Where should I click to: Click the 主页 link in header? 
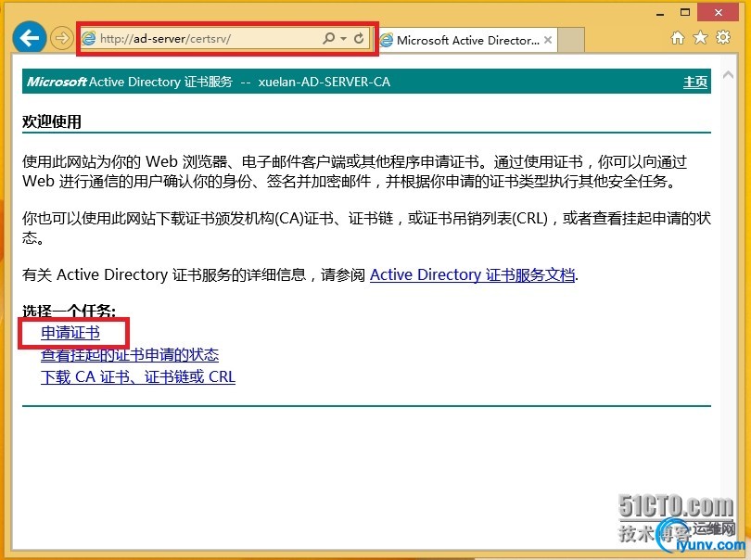pos(695,82)
